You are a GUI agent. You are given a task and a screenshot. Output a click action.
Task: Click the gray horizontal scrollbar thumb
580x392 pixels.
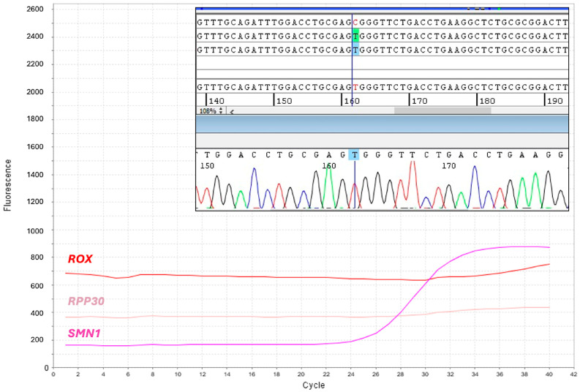click(x=442, y=110)
